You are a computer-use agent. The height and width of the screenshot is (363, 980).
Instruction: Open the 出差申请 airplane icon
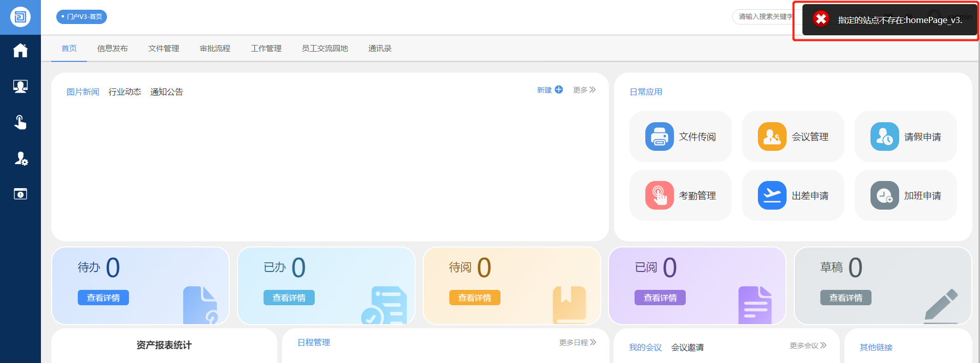point(772,195)
